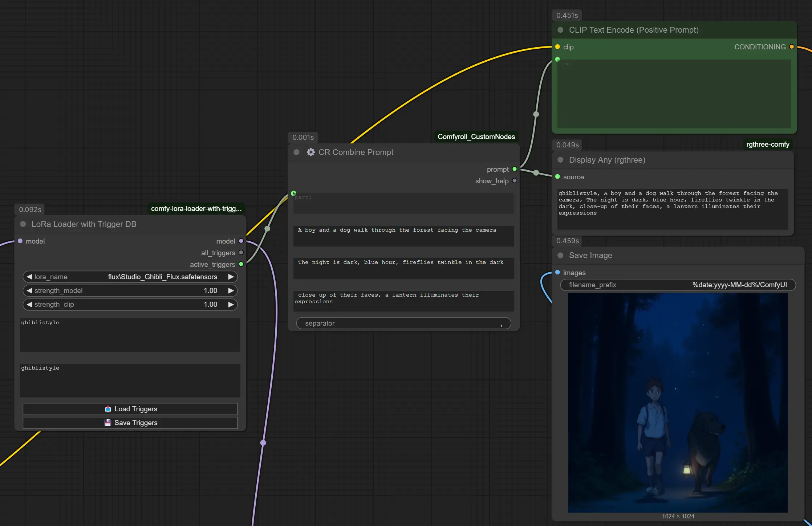812x526 pixels.
Task: Collapse the Display Any (rgthree) node
Action: point(560,160)
